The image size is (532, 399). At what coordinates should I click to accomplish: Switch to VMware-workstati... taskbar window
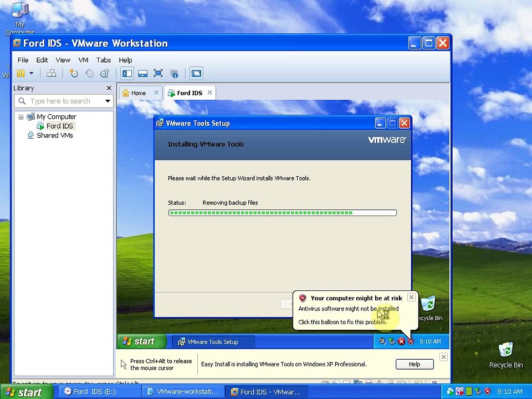(x=183, y=392)
